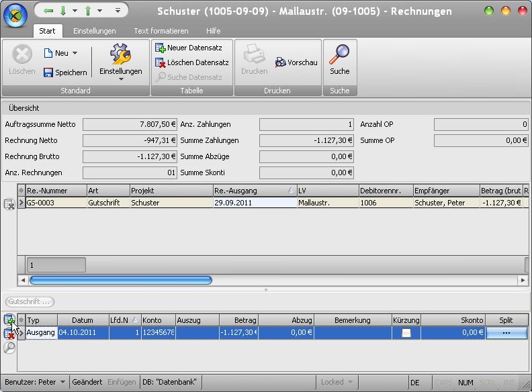Click the blue horizontal scrollbar thumb

tap(121, 280)
